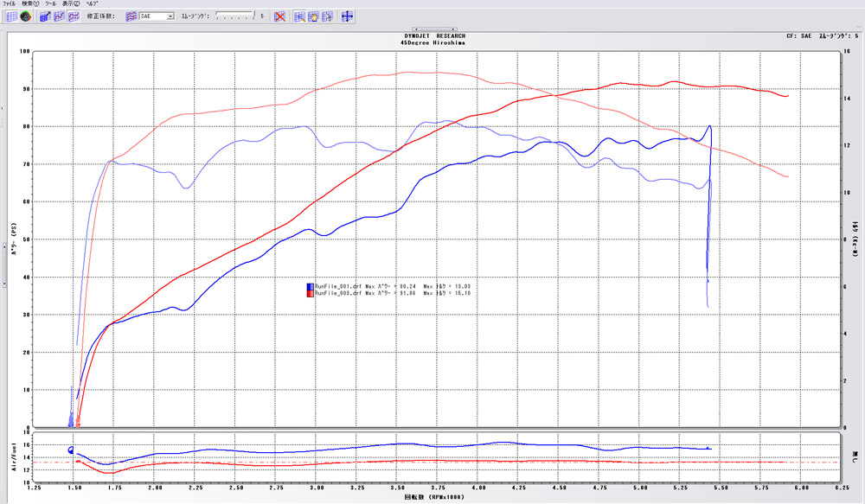
Task: Click the wavy correction factor icon
Action: pyautogui.click(x=131, y=16)
